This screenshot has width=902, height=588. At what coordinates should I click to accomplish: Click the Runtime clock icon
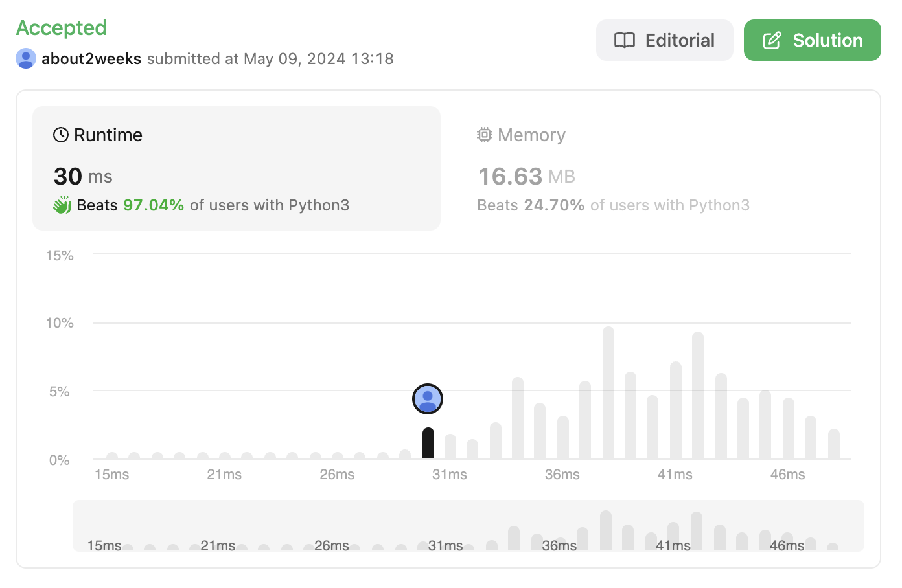pos(61,135)
